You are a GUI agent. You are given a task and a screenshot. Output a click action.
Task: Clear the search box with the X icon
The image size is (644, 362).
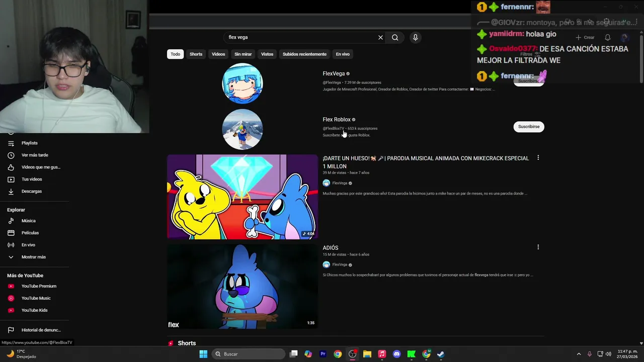coord(380,37)
